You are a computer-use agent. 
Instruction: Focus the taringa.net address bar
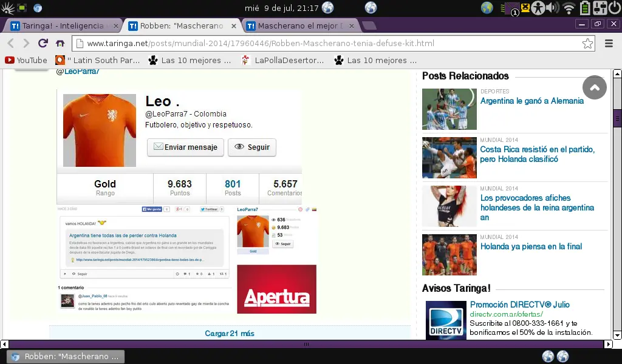333,43
